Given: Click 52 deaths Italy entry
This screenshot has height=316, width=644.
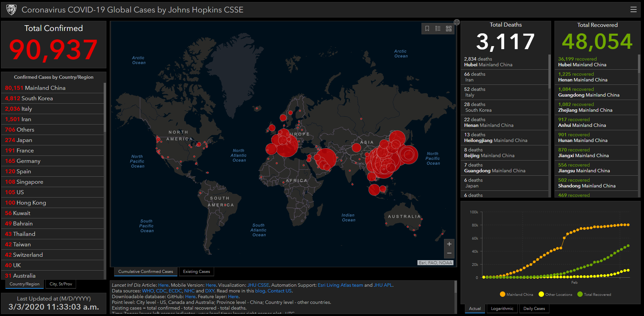Looking at the screenshot, I should 504,92.
